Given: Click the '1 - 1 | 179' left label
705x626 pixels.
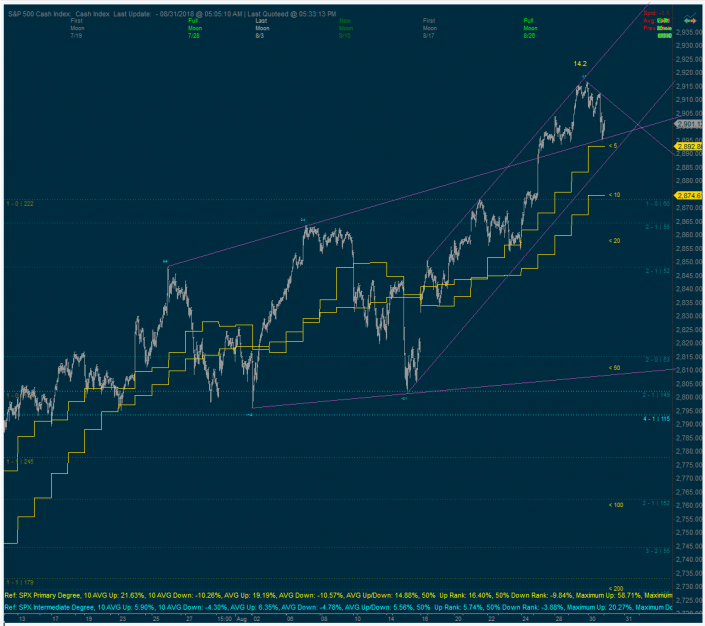Looking at the screenshot, I should click(20, 582).
